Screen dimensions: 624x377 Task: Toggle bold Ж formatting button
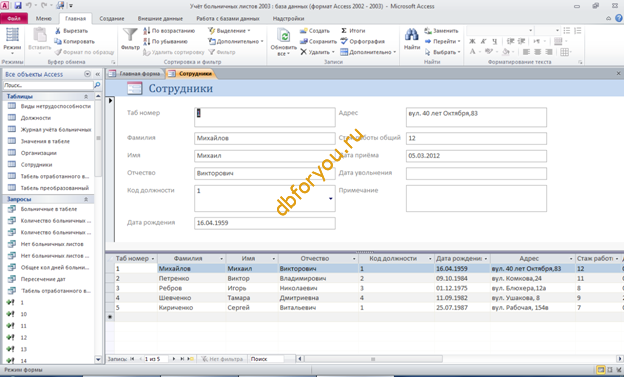(472, 41)
